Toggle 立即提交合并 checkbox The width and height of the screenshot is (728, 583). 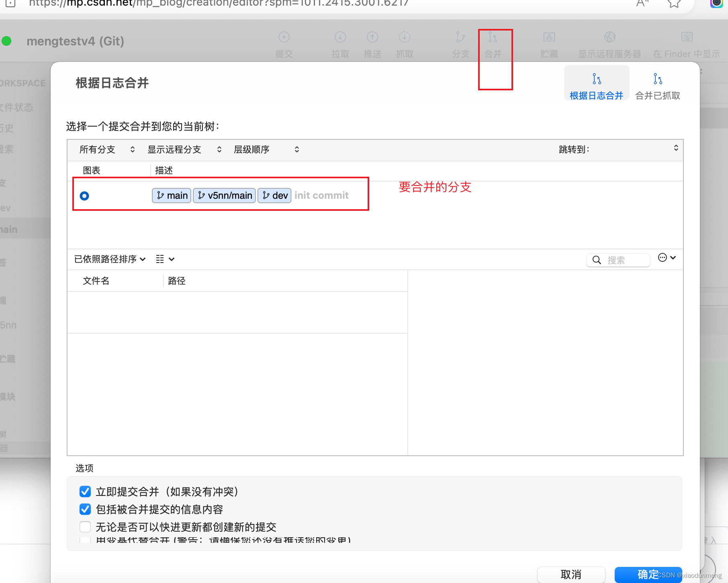coord(85,491)
